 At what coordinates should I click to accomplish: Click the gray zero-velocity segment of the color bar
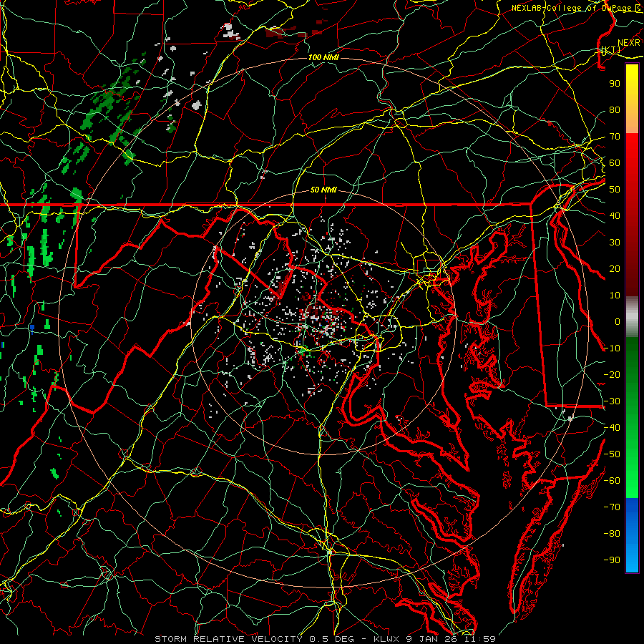point(632,317)
